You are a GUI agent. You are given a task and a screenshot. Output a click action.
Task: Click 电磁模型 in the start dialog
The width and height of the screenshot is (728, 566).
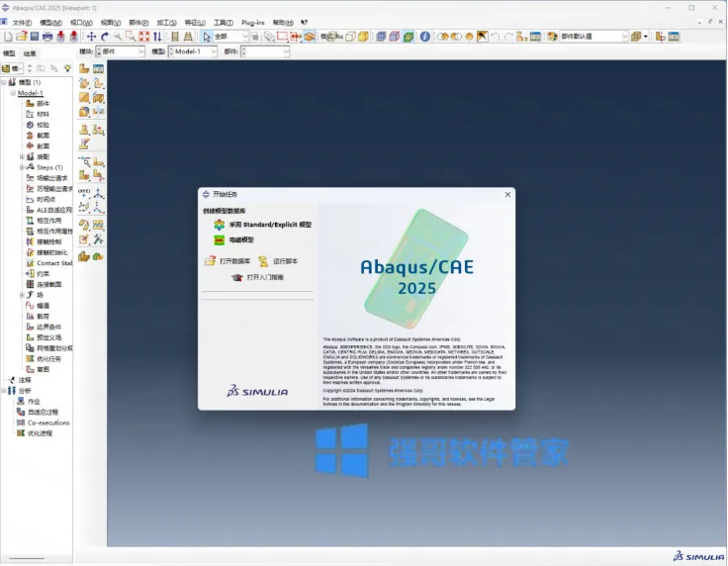click(241, 240)
